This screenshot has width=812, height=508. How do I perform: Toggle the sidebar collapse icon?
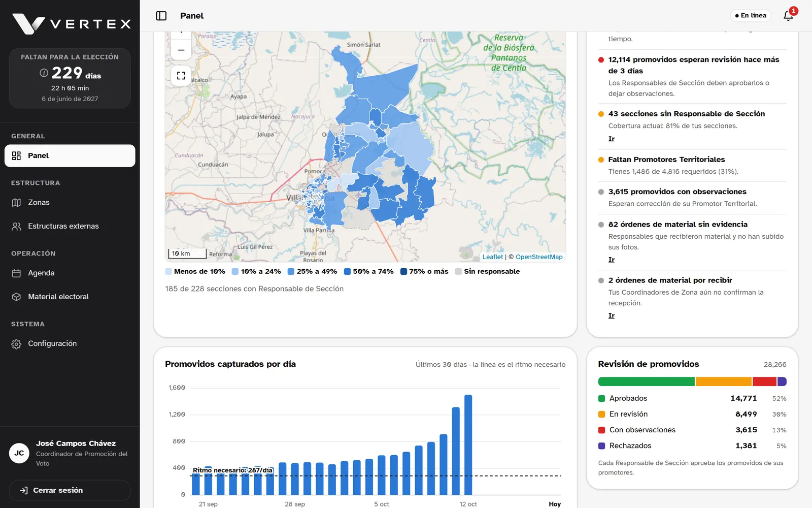coord(161,16)
